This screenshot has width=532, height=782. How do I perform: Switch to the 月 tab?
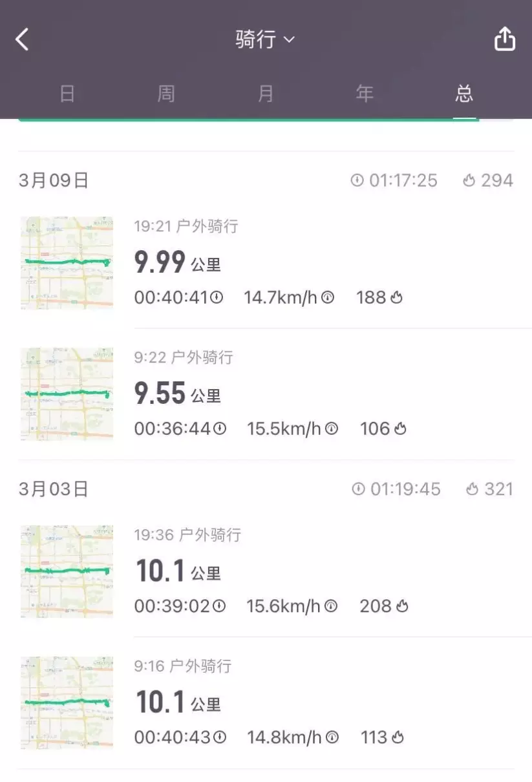pos(266,94)
